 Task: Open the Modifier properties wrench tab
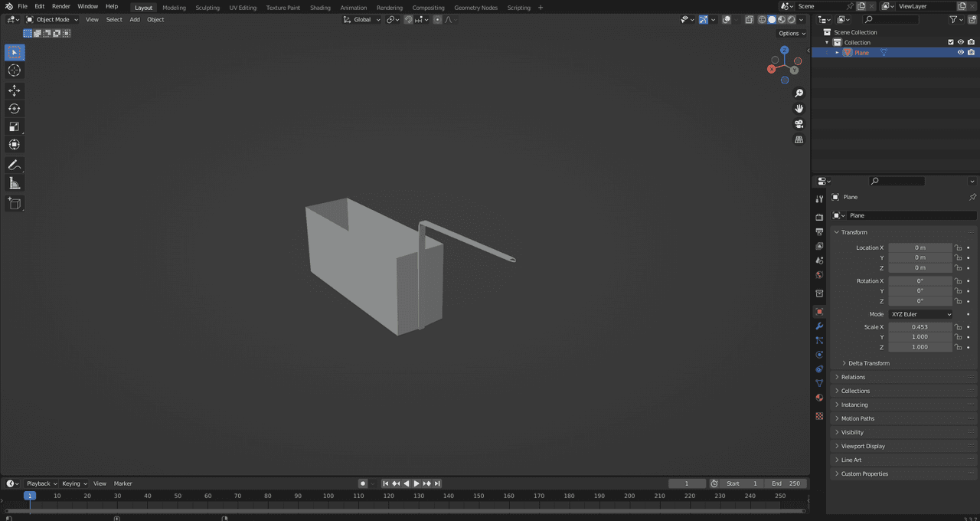(819, 326)
